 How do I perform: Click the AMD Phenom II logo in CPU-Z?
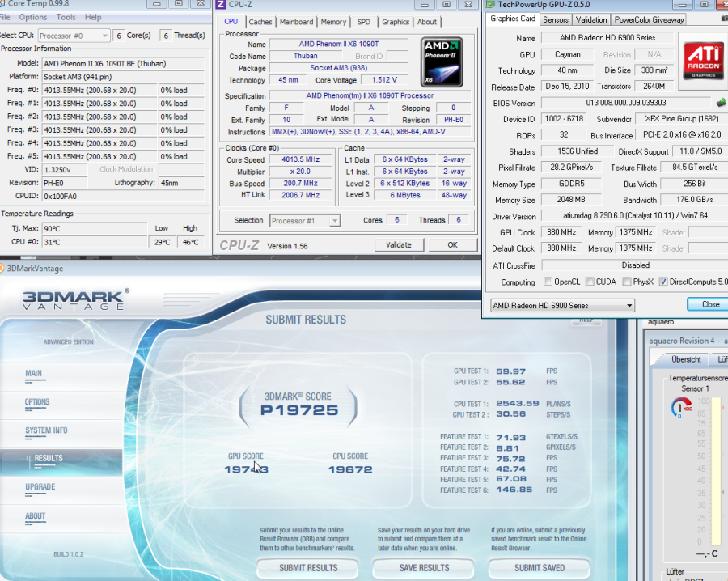click(x=442, y=62)
